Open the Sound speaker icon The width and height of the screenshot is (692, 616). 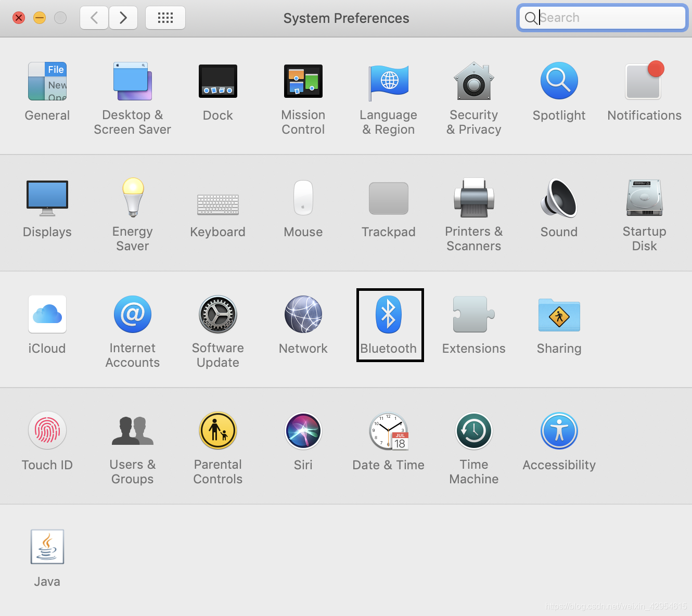[x=559, y=198]
